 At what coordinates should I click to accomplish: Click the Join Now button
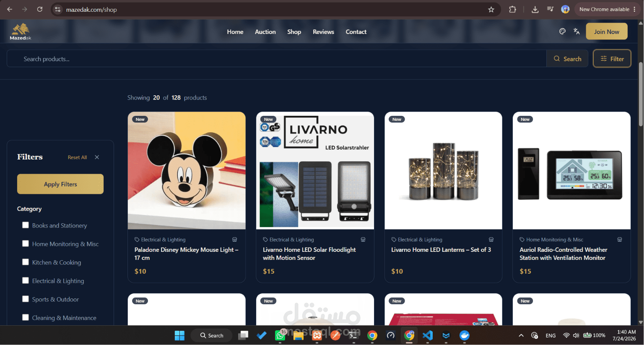click(x=607, y=31)
